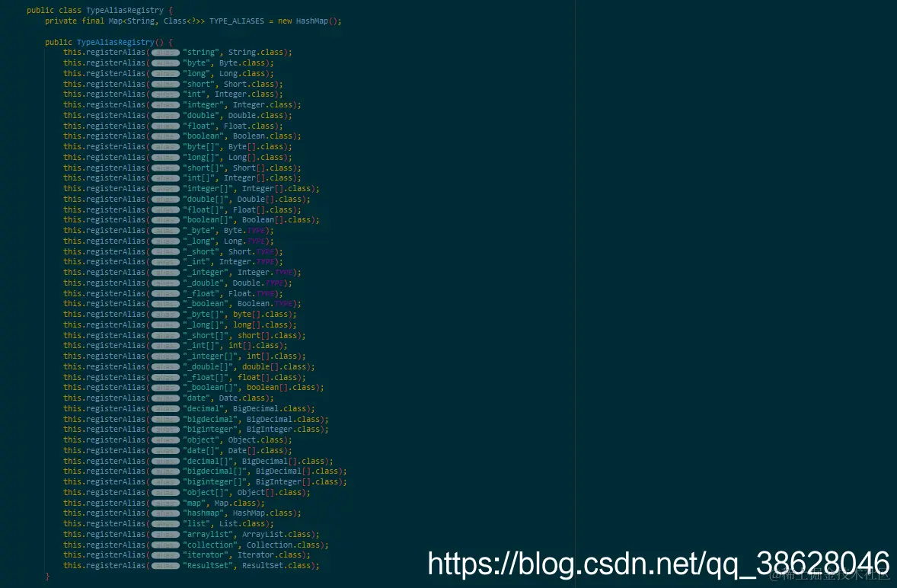Click the "decimal[]" alias literal
Screen dimensions: 897x588
[x=208, y=461]
